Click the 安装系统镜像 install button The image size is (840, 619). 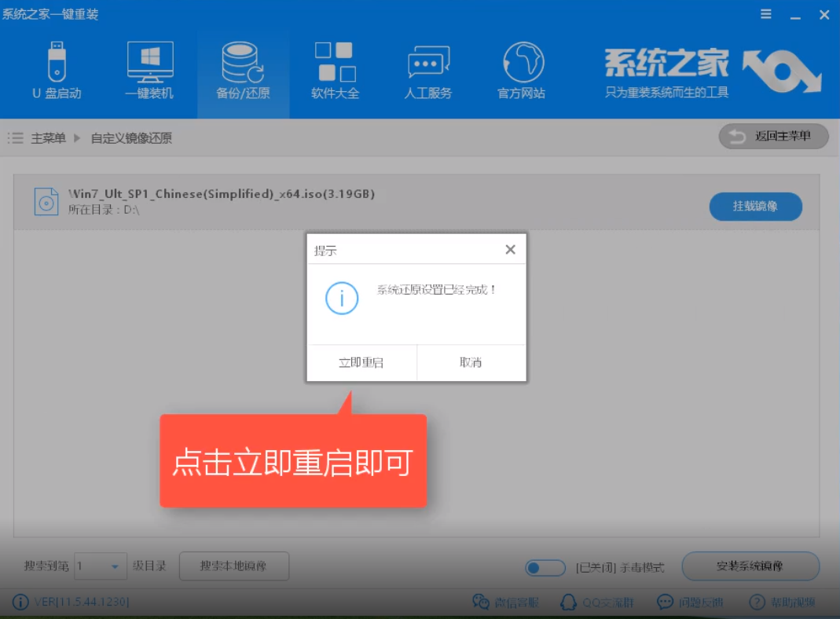[750, 566]
